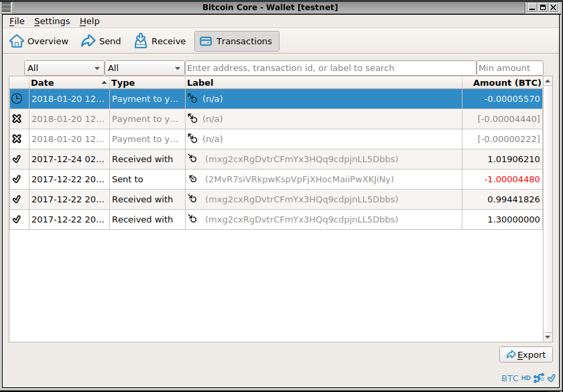The width and height of the screenshot is (563, 392).
Task: Click the payment-to-self icon in the -0.00005570 row
Action: click(193, 99)
